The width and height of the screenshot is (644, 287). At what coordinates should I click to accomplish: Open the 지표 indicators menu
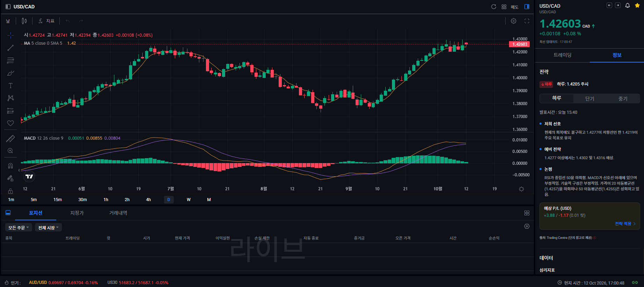46,21
